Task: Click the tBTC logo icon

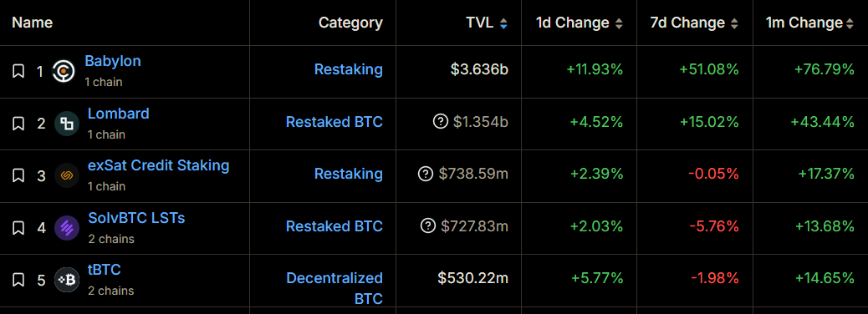Action: click(67, 281)
